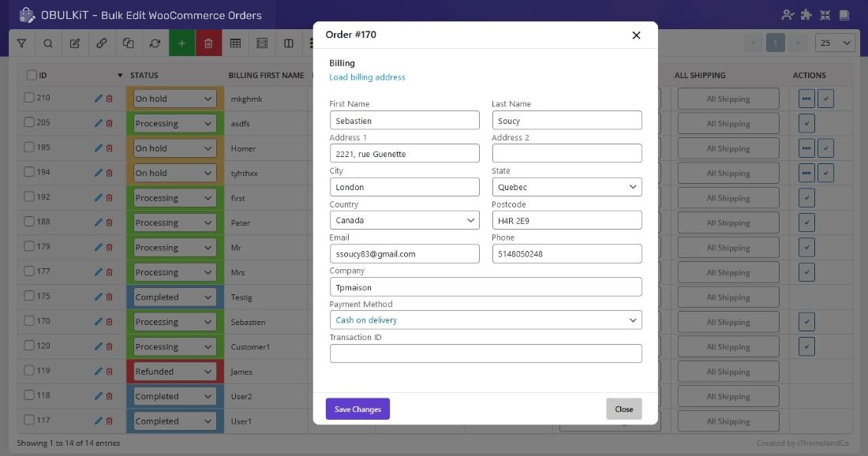868x456 pixels.
Task: Open the search magnifier tool
Action: [48, 43]
